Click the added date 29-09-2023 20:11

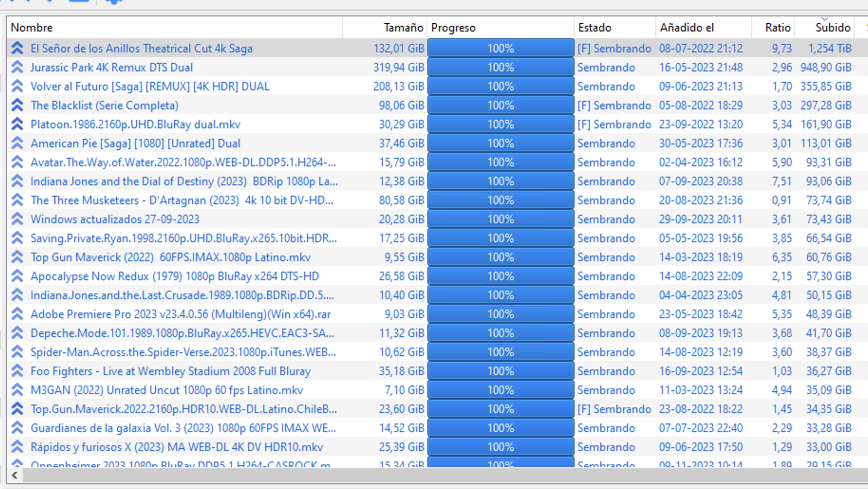click(701, 219)
